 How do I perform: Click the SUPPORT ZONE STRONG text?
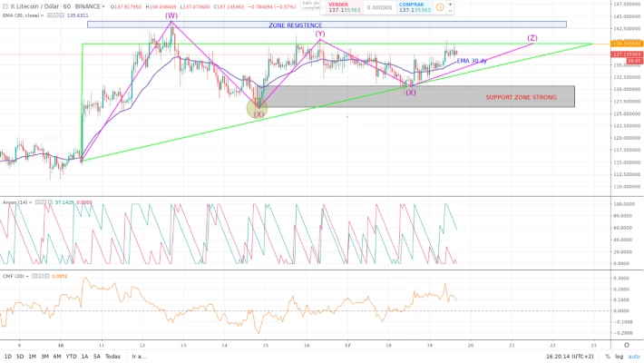point(521,97)
